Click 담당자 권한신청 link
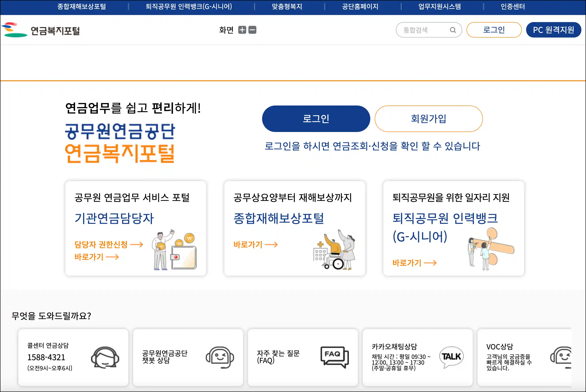The width and height of the screenshot is (586, 392). pyautogui.click(x=109, y=245)
